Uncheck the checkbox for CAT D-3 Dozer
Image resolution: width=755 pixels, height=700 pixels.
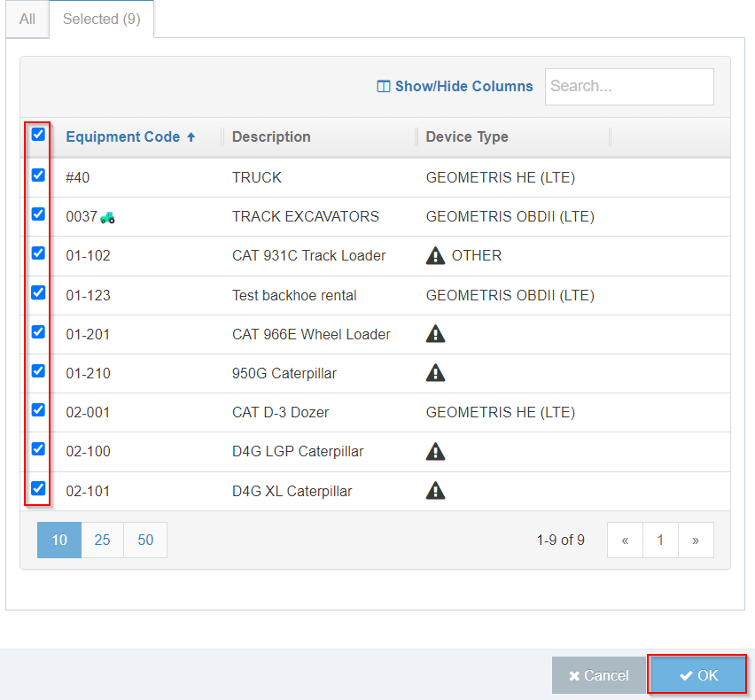tap(37, 409)
